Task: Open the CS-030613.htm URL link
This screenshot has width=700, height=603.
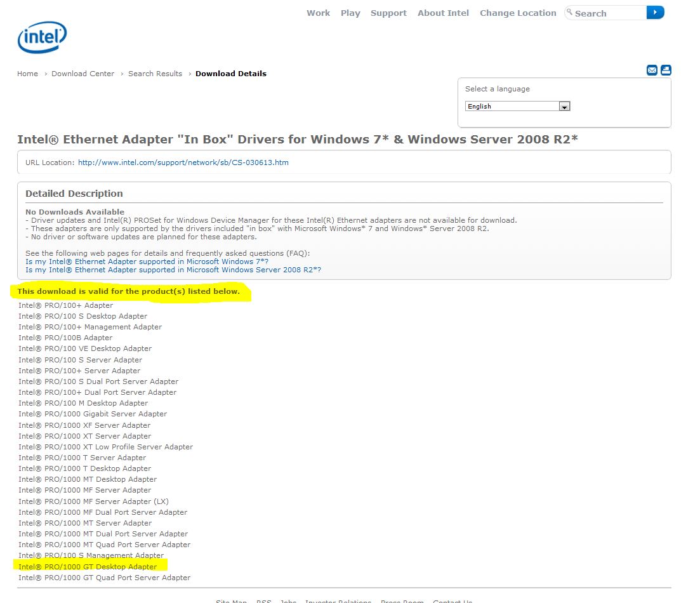Action: 183,162
